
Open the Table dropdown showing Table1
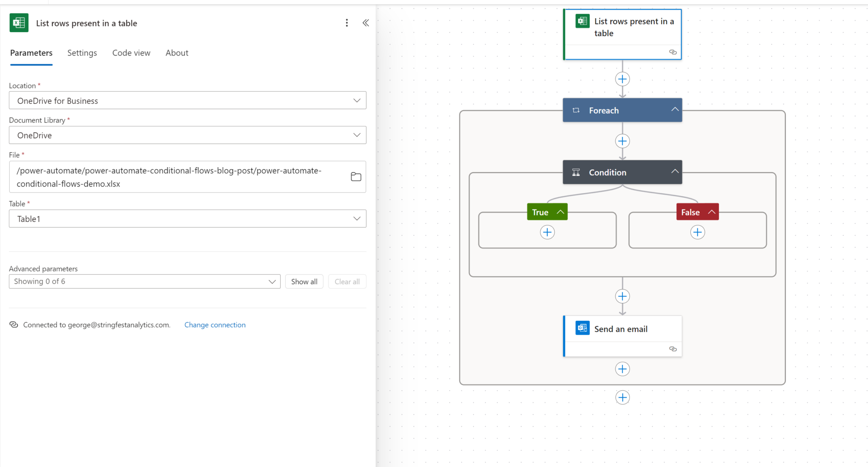point(187,219)
